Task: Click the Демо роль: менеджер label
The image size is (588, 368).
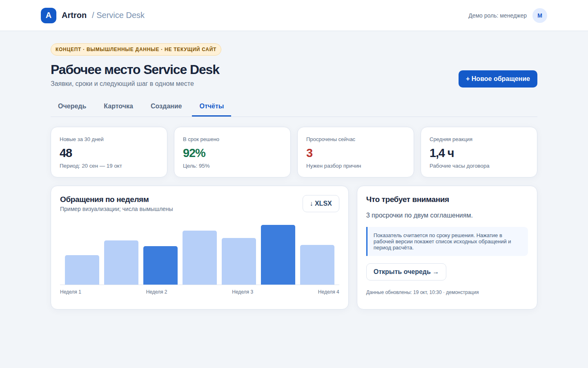Action: [x=497, y=16]
